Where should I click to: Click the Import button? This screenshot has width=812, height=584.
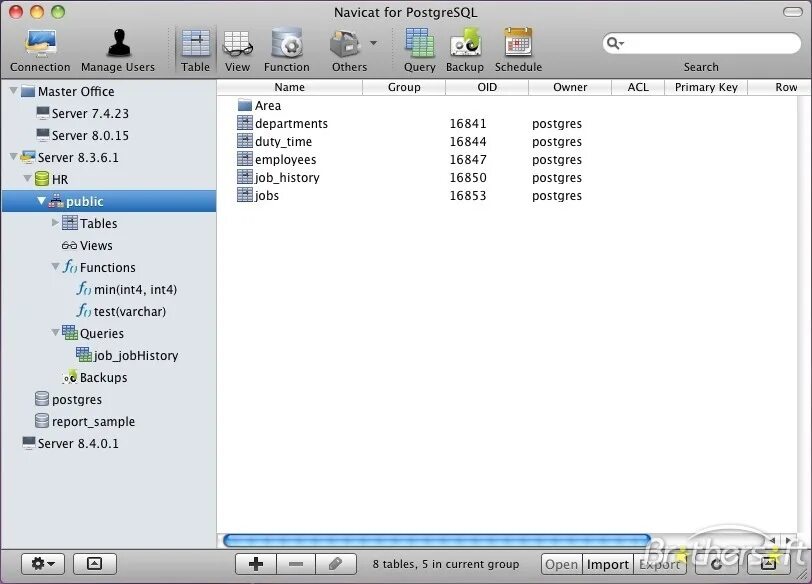pos(607,564)
